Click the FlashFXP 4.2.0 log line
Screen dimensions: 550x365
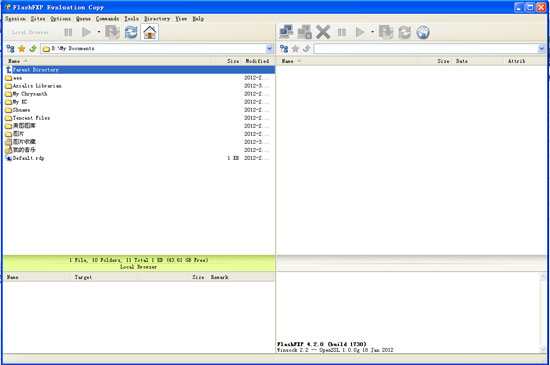pyautogui.click(x=322, y=344)
